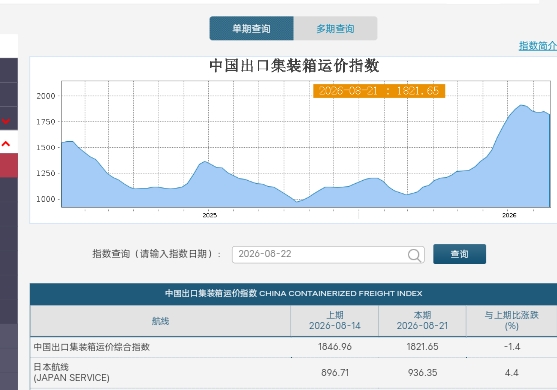Image resolution: width=557 pixels, height=390 pixels.
Task: Click value 936.35 in Japan row
Action: [x=422, y=373]
